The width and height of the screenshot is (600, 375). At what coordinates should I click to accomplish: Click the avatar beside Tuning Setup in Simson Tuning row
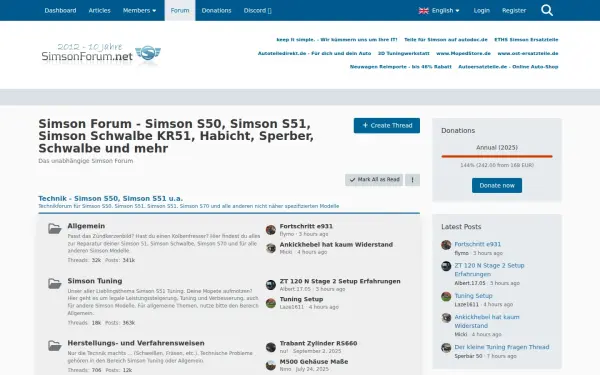[271, 303]
